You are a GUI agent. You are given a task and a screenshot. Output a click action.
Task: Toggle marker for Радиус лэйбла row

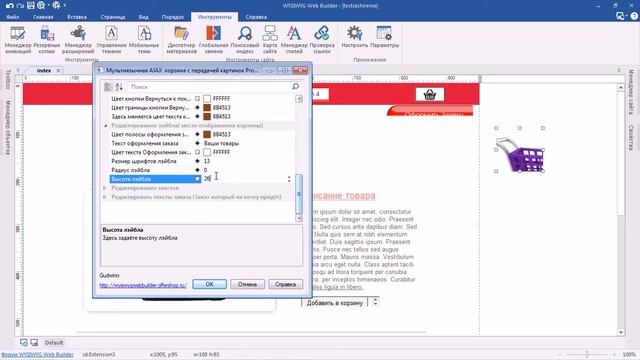click(x=198, y=170)
